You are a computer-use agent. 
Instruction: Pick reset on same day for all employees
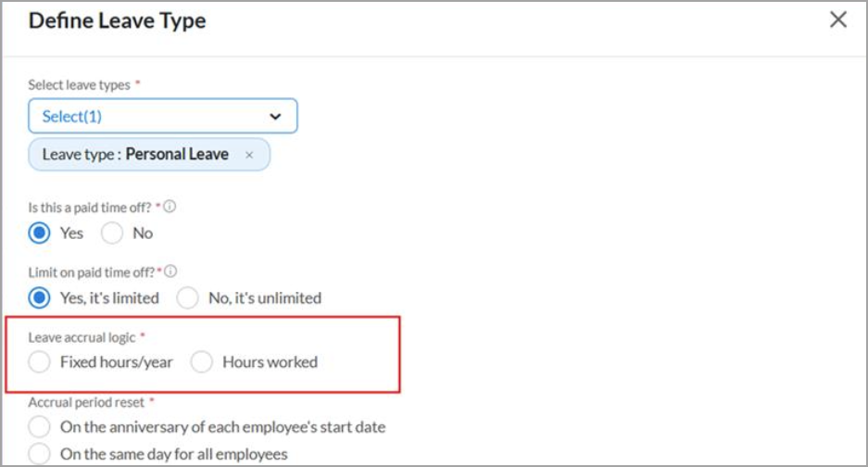coord(40,454)
